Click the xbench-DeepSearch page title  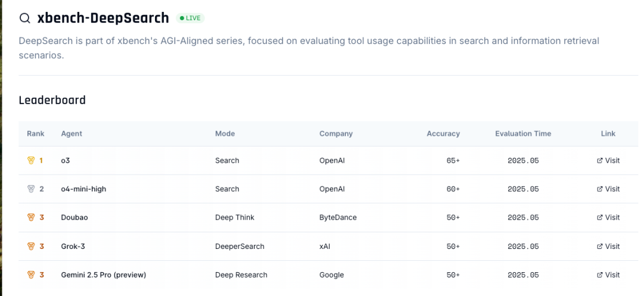click(103, 18)
